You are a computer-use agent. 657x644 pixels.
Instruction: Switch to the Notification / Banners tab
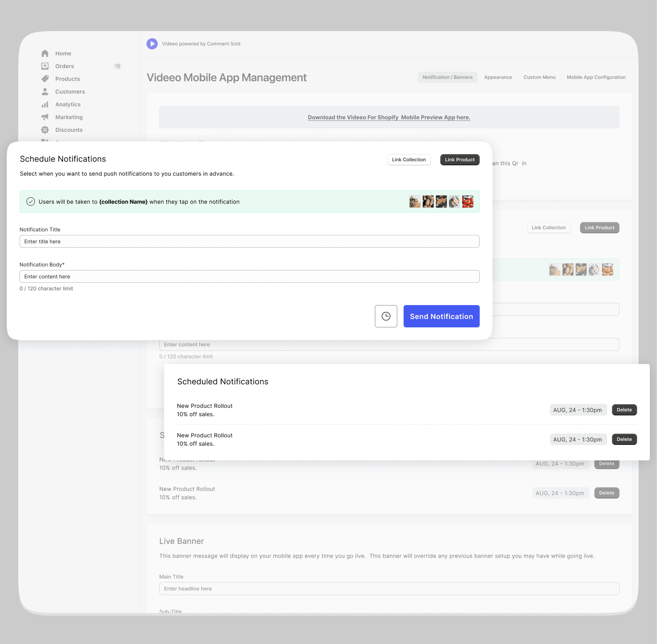(447, 77)
